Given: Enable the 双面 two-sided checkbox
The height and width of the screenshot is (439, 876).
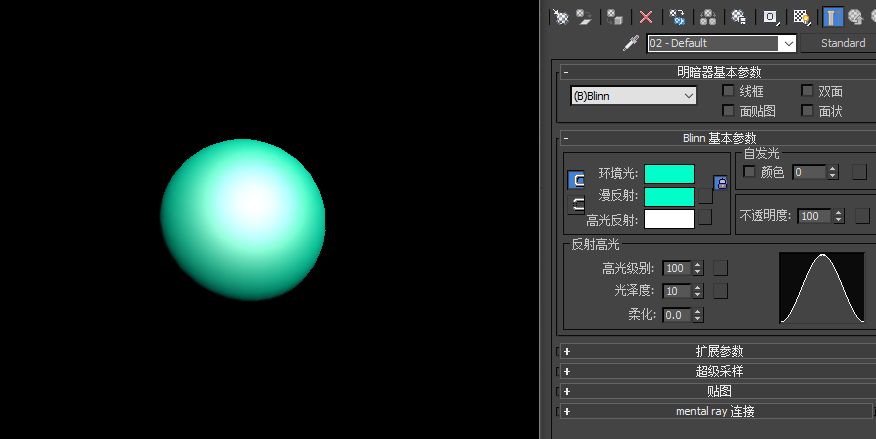Looking at the screenshot, I should (807, 90).
